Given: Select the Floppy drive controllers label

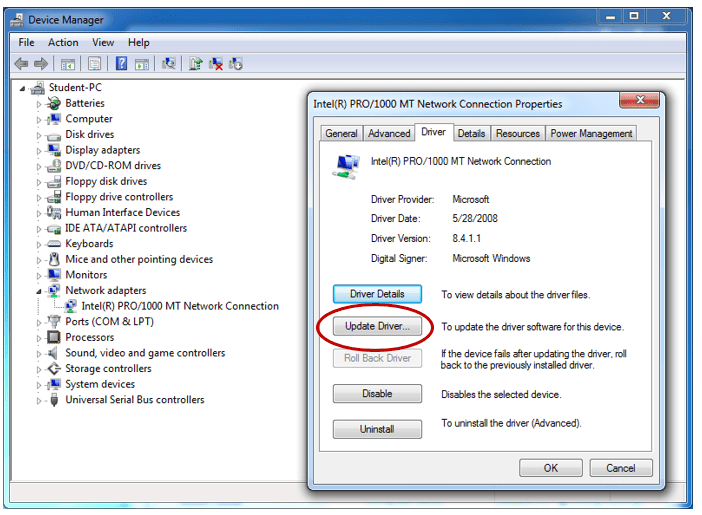Looking at the screenshot, I should [x=119, y=197].
